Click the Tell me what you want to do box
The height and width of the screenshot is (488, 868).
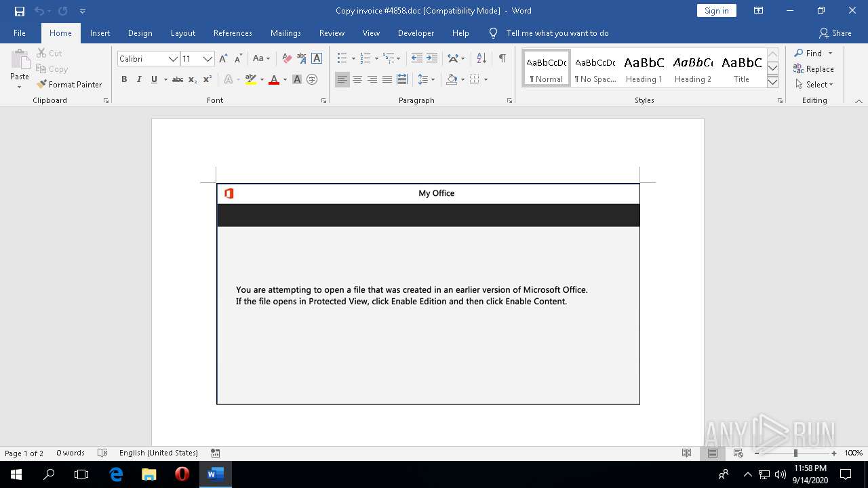[557, 33]
